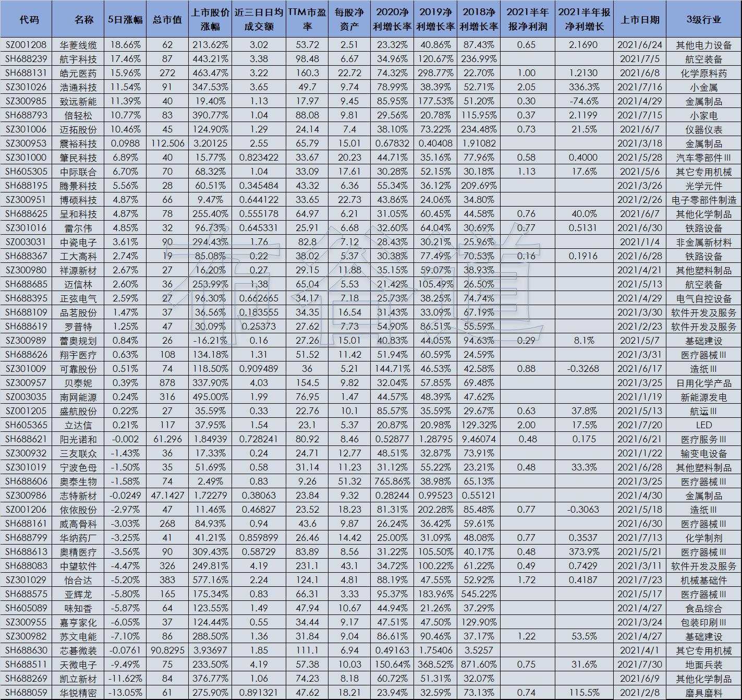Select the 2019净利增长率 header cell
Screen dimensions: 742x700
pos(435,19)
